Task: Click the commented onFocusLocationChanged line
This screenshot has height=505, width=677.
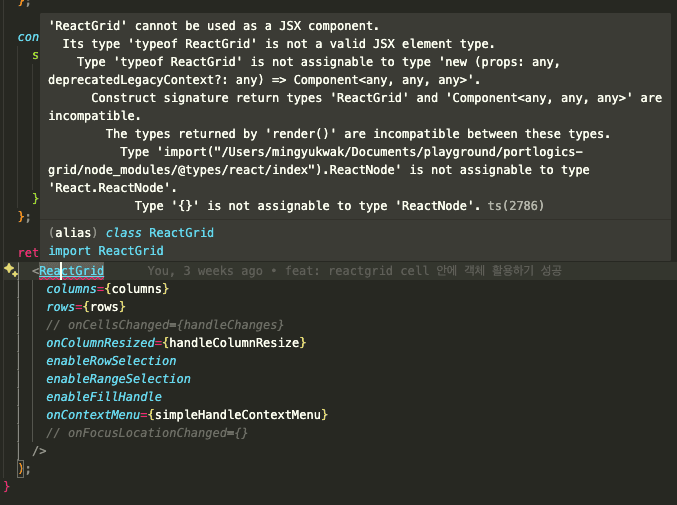Action: 147,433
